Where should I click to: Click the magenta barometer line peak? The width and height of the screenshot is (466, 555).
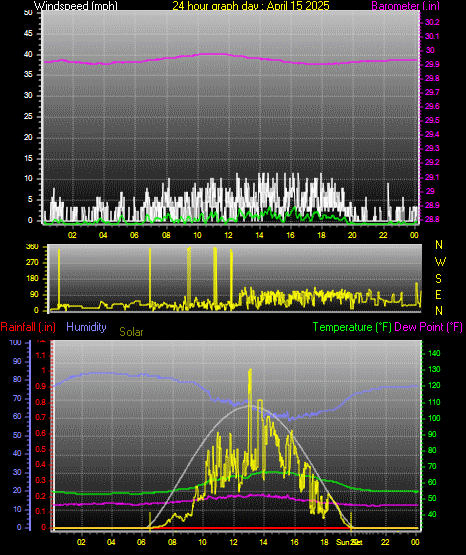212,54
